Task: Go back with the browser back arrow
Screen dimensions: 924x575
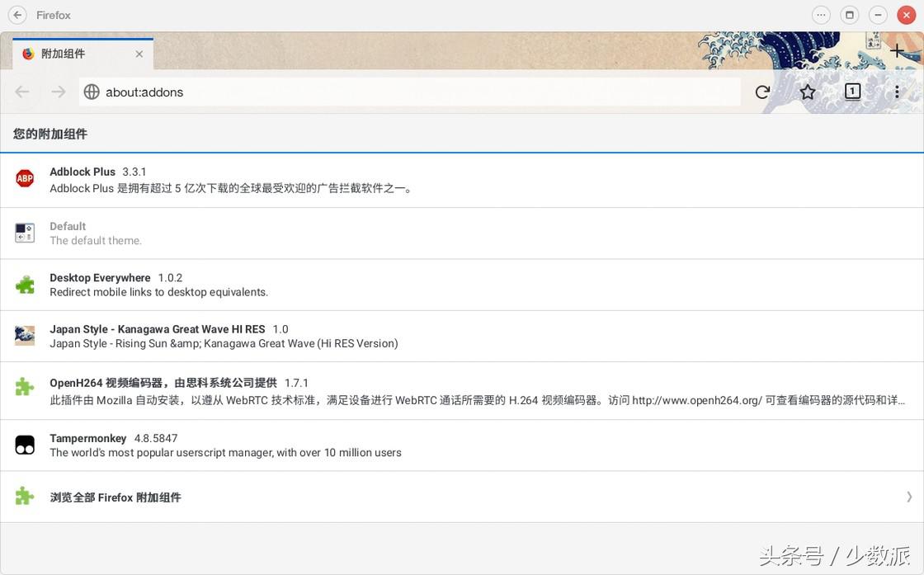Action: 22,92
